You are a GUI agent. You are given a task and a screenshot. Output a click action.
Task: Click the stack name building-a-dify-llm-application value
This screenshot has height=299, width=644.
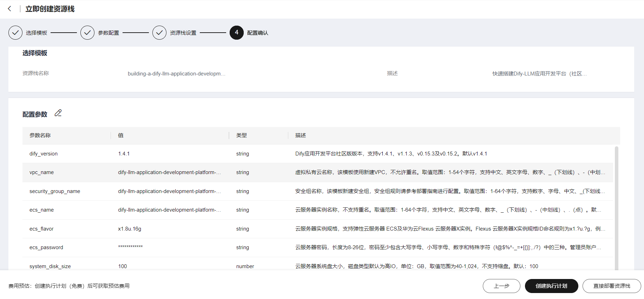pyautogui.click(x=177, y=74)
